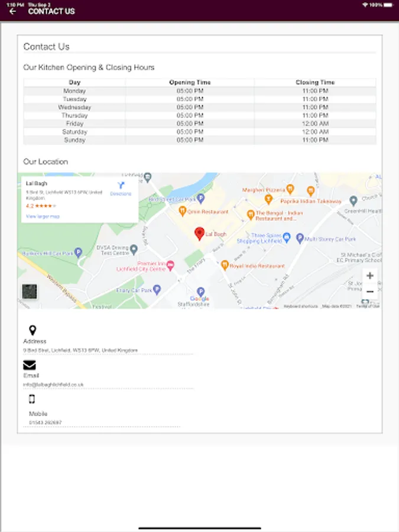399x532 pixels.
Task: Click Sunday closing time 11:00 PM
Action: pyautogui.click(x=315, y=140)
